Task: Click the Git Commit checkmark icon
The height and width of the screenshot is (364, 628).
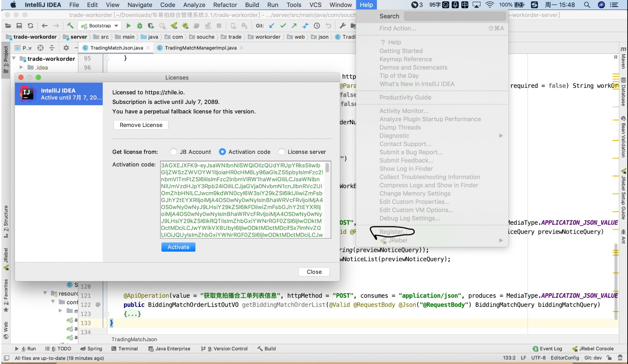Action: click(283, 26)
